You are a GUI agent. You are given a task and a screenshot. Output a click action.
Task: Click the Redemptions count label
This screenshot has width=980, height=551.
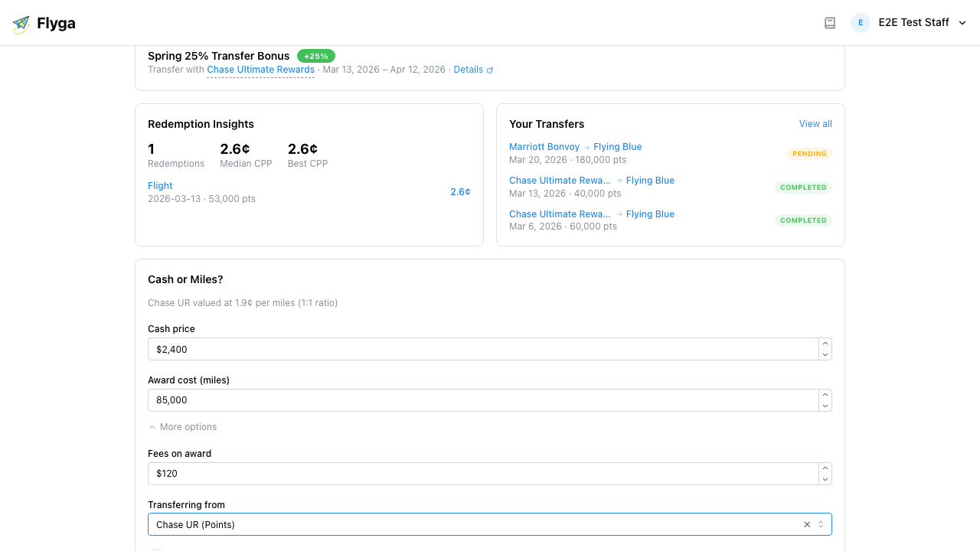click(176, 164)
